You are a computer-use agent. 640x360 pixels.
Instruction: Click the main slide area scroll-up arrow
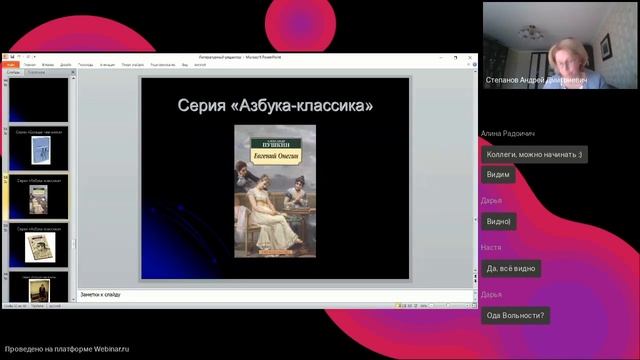(x=475, y=72)
